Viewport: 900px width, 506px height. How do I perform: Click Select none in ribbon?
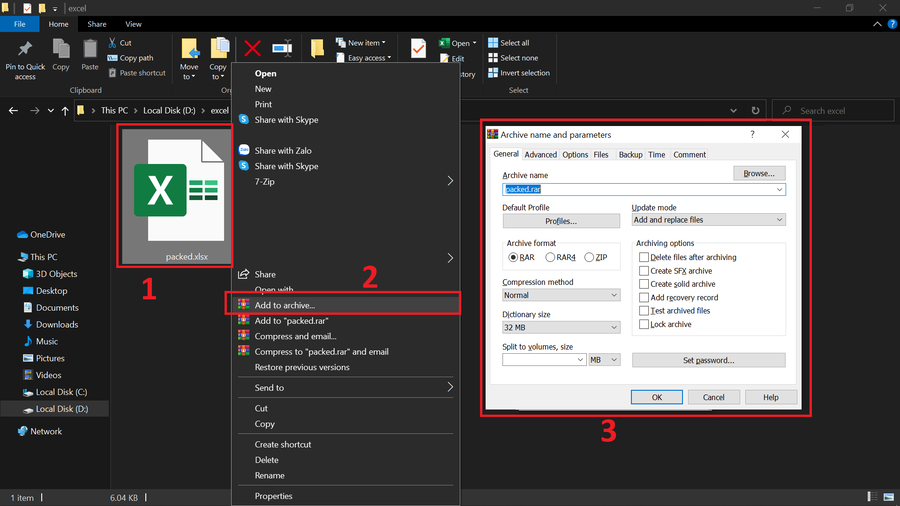pos(513,58)
